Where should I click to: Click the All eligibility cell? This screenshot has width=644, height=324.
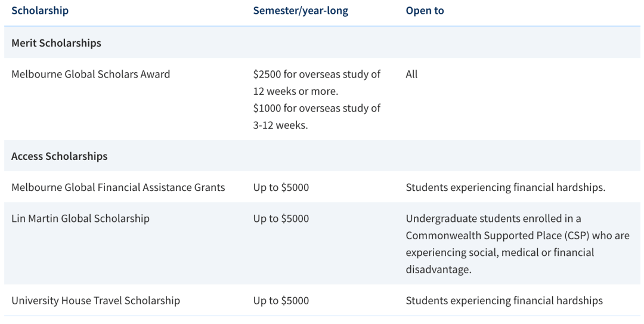(x=411, y=74)
